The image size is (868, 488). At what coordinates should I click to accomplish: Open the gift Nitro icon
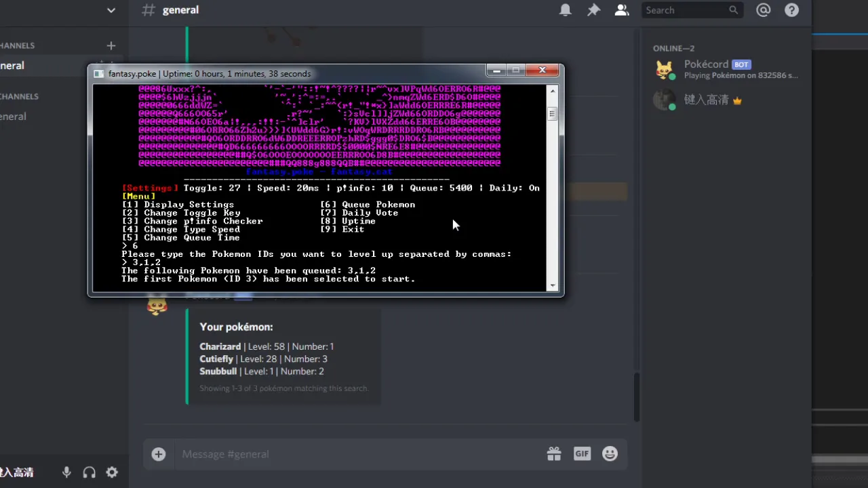tap(554, 454)
